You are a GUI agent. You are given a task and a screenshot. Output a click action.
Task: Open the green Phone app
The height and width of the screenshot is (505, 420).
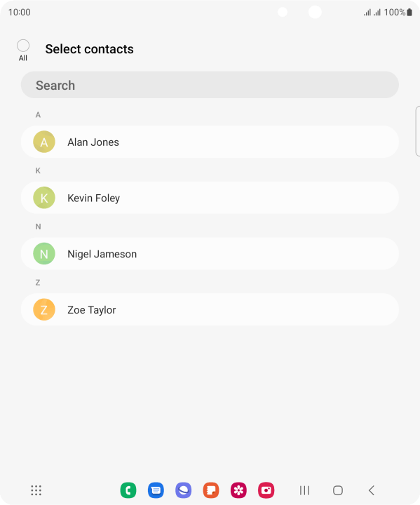pos(128,490)
